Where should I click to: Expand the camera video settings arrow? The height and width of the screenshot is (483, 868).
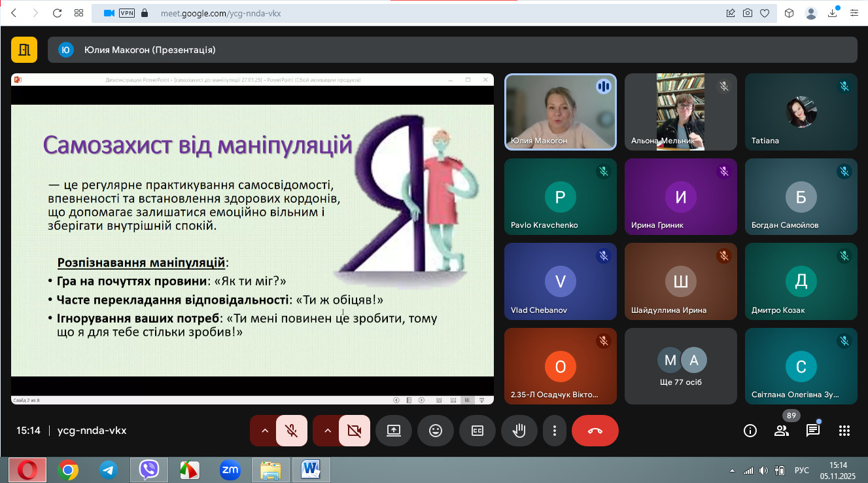328,431
